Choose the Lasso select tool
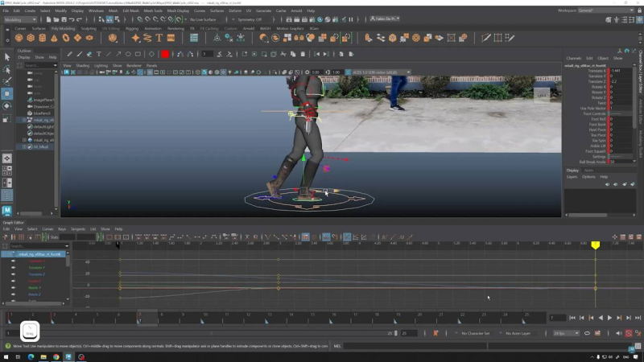The image size is (644, 362). pos(7,69)
